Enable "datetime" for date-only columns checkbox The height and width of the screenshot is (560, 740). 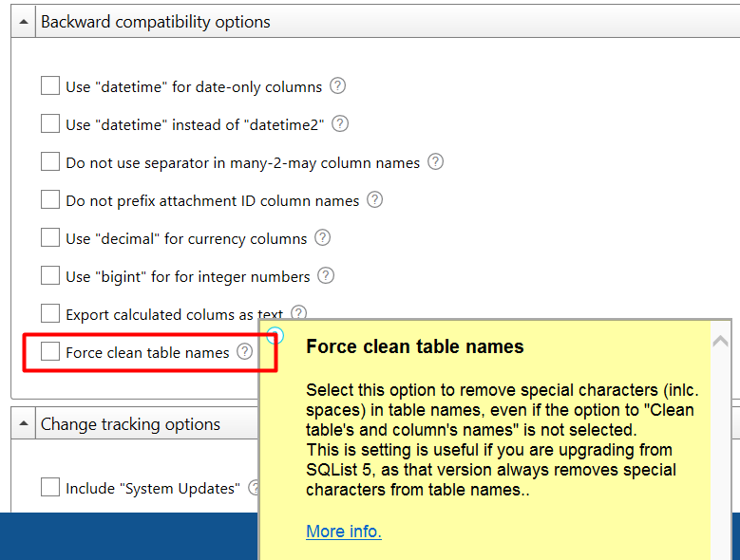pyautogui.click(x=50, y=85)
